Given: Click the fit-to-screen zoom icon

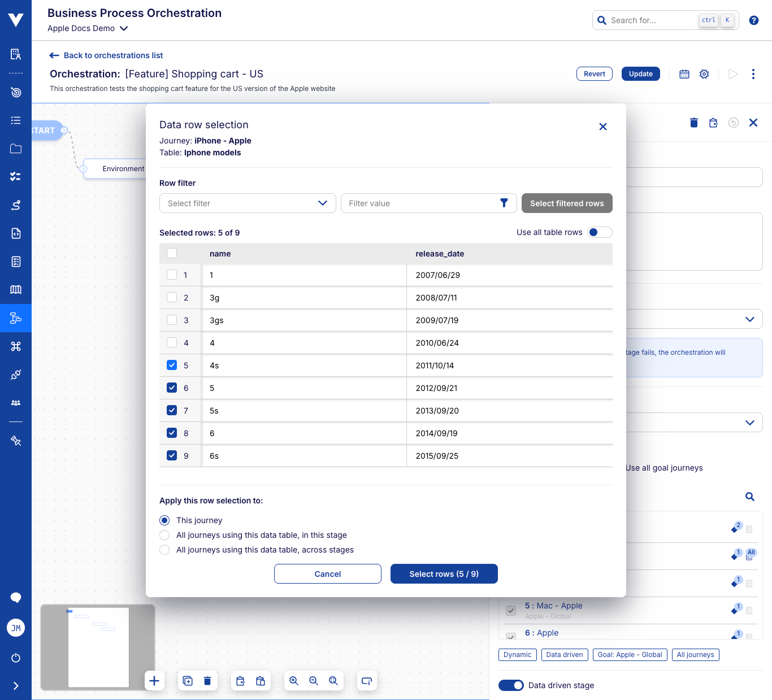Looking at the screenshot, I should click(333, 681).
